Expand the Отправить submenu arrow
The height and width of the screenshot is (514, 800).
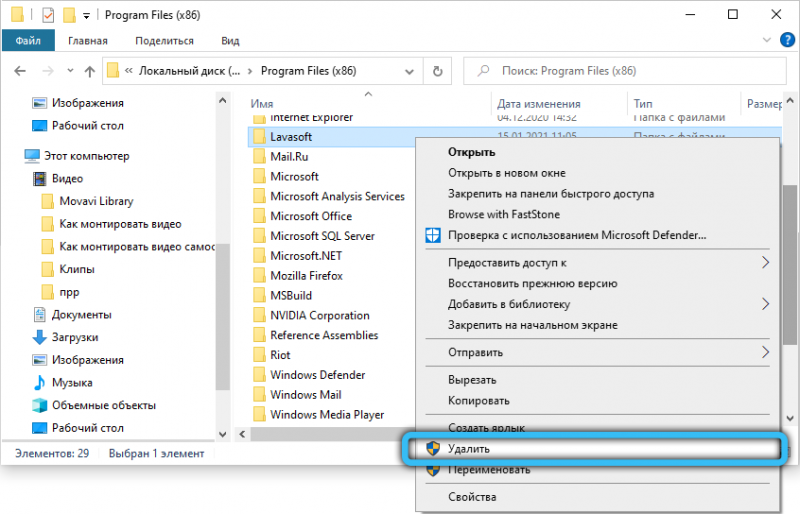click(765, 352)
